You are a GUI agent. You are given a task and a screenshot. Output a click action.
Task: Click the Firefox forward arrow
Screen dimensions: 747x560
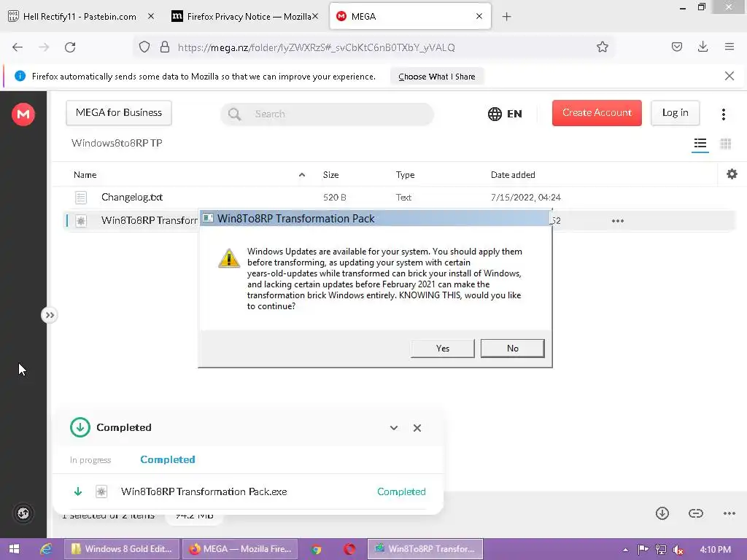click(x=44, y=47)
